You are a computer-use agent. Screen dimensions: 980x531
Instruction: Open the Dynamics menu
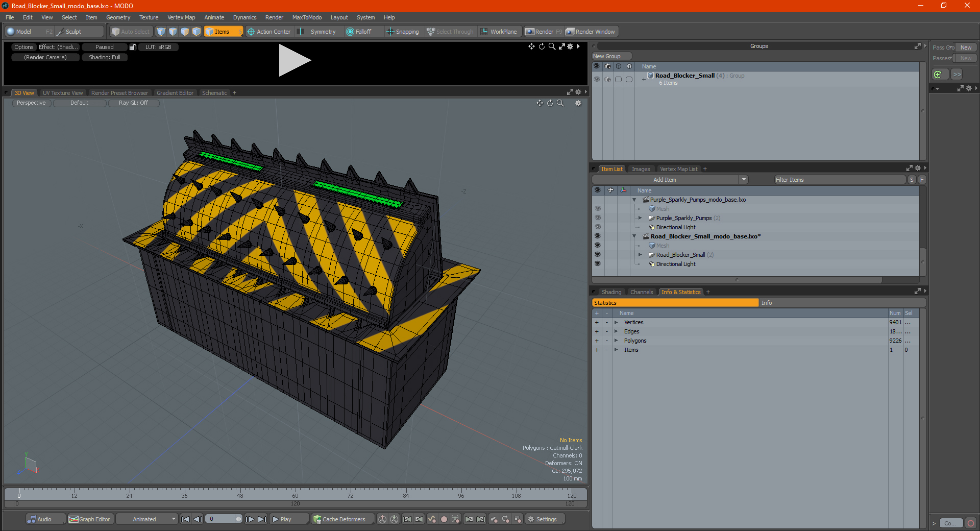[x=244, y=17]
